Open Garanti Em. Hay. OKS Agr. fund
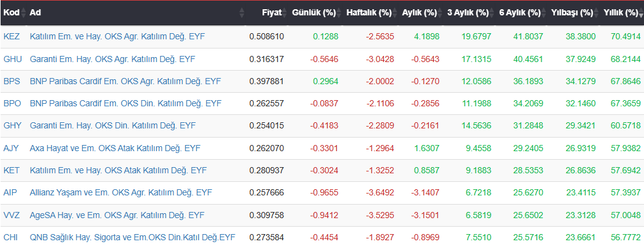Image resolution: width=644 pixels, height=247 pixels. 112,59
